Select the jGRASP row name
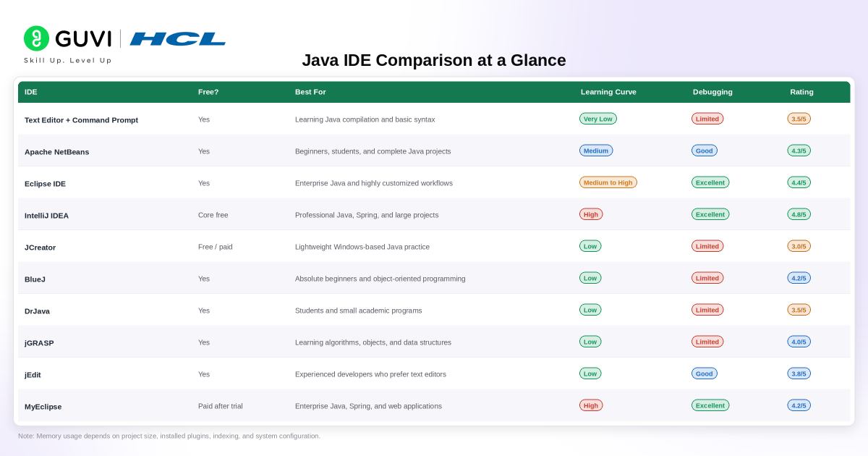The height and width of the screenshot is (456, 868). (x=39, y=343)
